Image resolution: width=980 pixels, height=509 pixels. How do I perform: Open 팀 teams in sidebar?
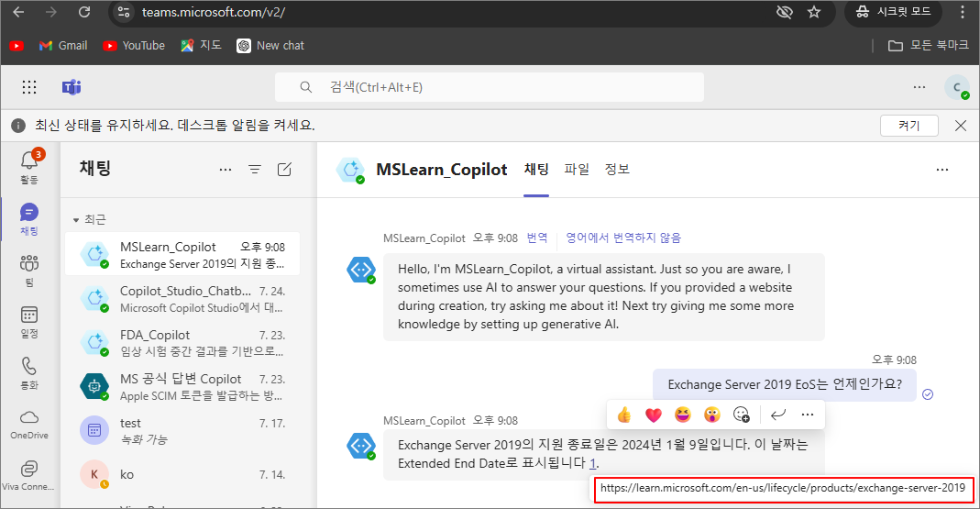(29, 271)
